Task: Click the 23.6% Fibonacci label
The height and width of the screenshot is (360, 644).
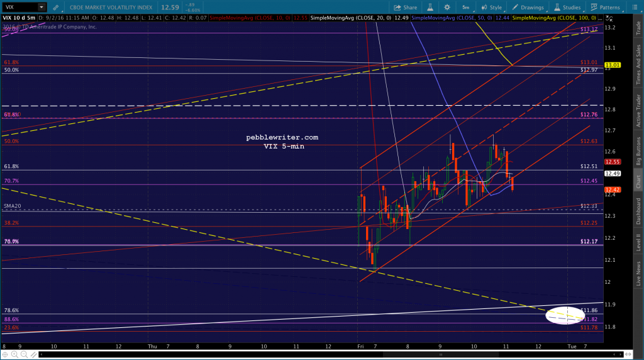Action: (11, 327)
